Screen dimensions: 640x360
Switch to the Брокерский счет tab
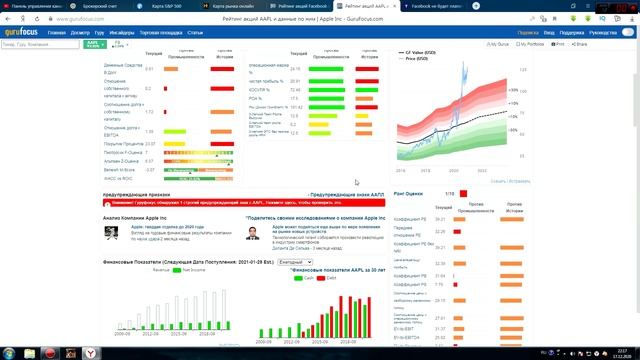100,6
